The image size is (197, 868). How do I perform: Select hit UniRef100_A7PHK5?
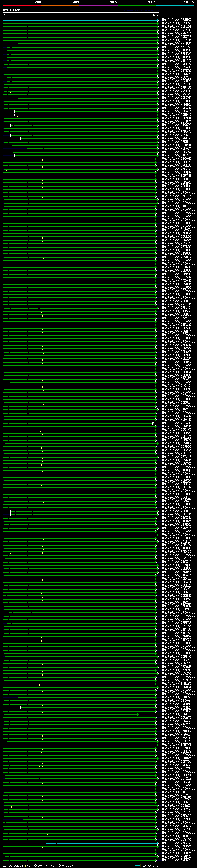point(177,104)
